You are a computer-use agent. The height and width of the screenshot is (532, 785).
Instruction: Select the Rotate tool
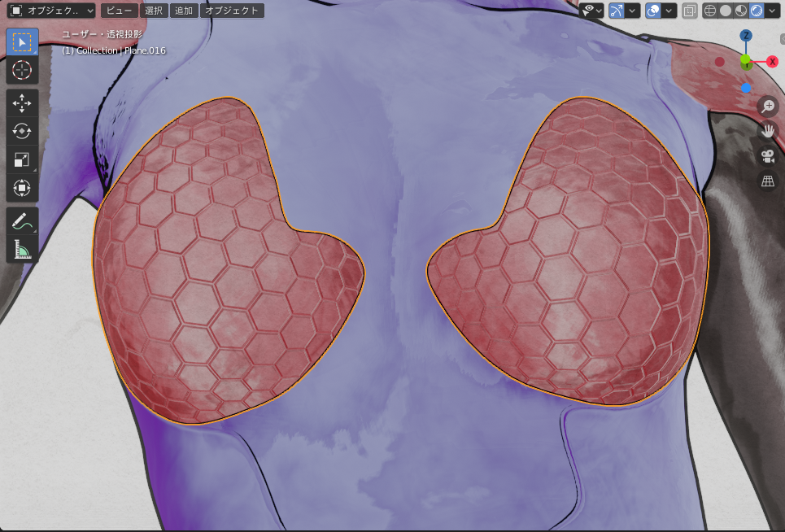click(x=22, y=131)
